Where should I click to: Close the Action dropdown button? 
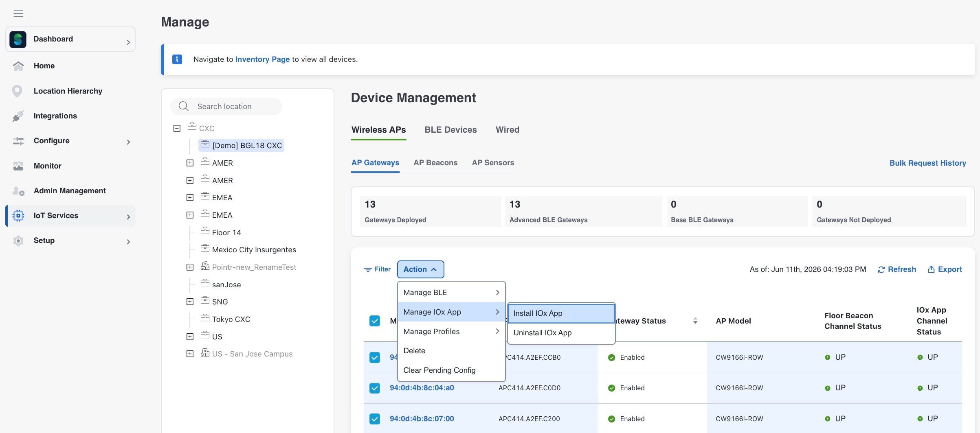tap(420, 269)
